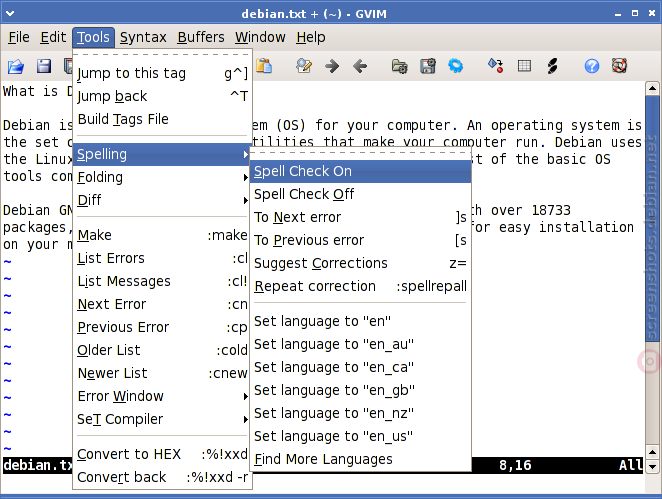Click the Jump to Tag icon
The image size is (662, 499).
[x=552, y=66]
